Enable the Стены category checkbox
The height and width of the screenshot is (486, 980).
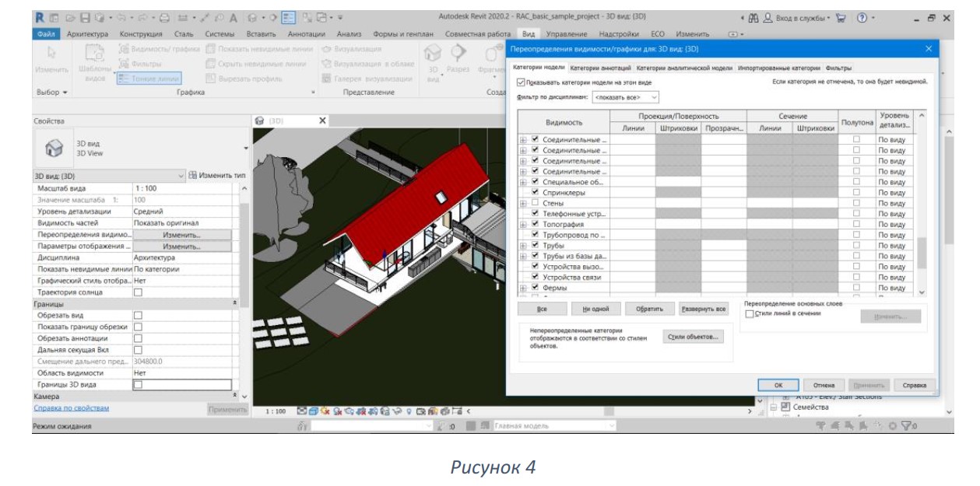[x=535, y=203]
